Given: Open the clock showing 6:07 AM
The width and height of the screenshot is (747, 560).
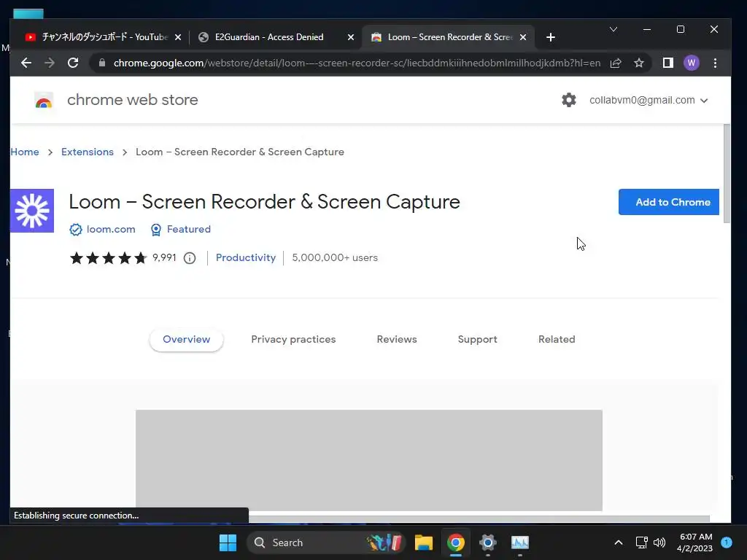Looking at the screenshot, I should click(x=694, y=542).
